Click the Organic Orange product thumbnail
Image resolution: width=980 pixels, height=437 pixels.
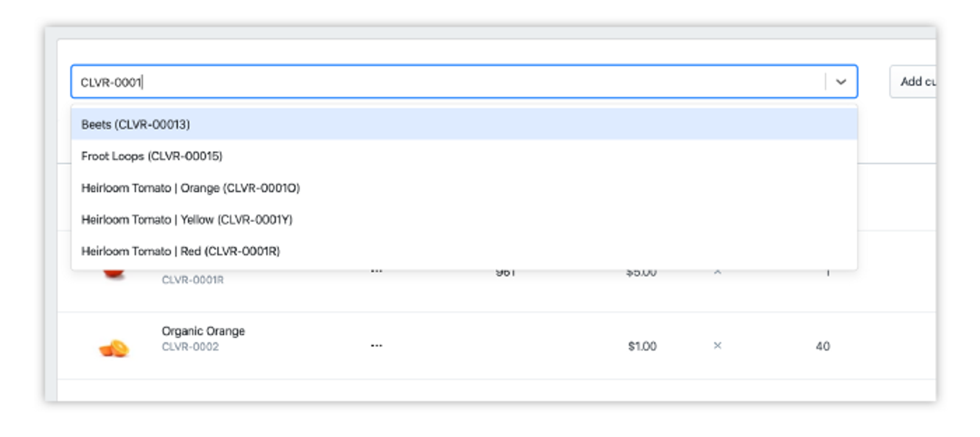[114, 348]
